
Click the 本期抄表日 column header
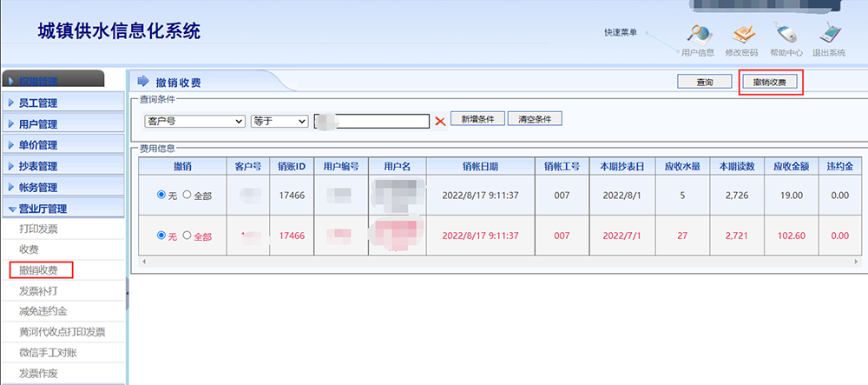point(624,166)
